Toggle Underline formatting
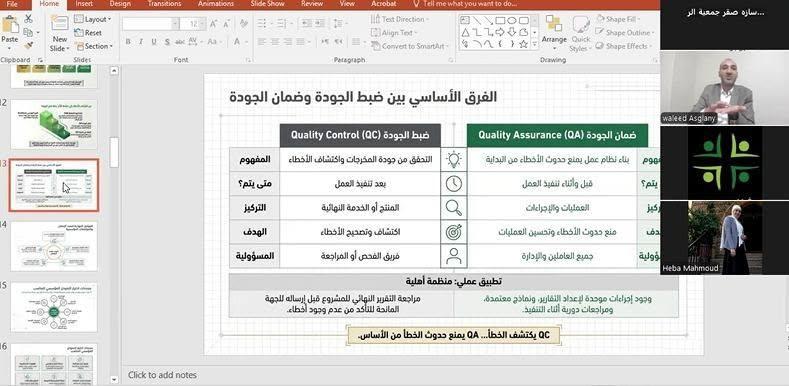Viewport: 789px width, 386px height. click(154, 42)
